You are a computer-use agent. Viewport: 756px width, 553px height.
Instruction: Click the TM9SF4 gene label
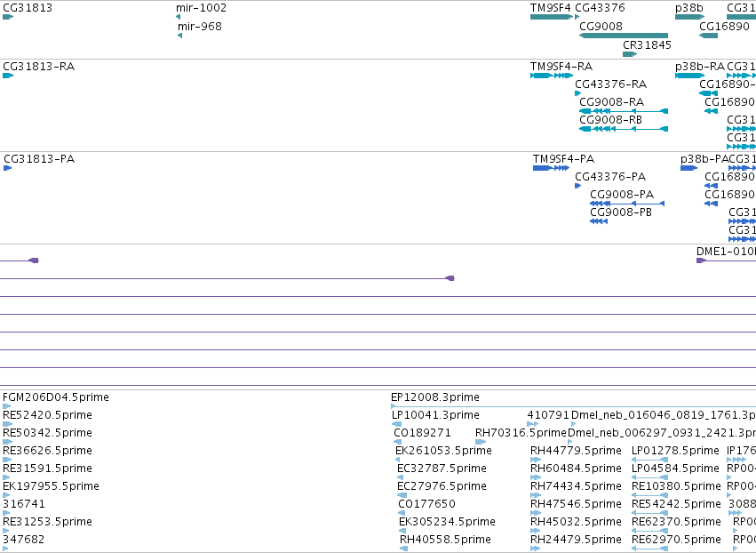(550, 8)
